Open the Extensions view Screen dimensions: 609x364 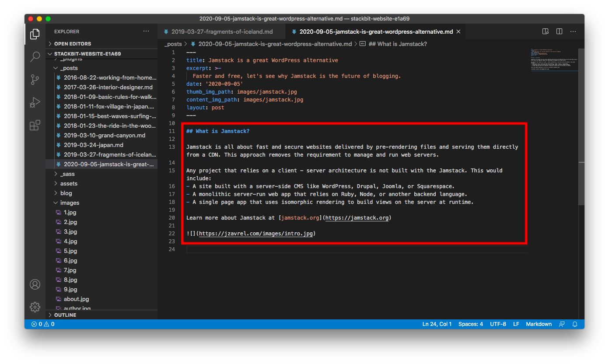(x=35, y=126)
